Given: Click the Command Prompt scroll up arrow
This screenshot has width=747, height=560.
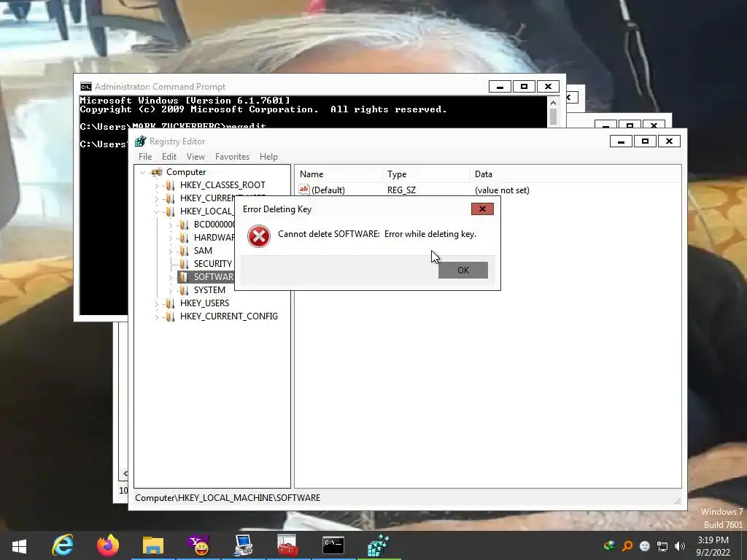Looking at the screenshot, I should 553,103.
